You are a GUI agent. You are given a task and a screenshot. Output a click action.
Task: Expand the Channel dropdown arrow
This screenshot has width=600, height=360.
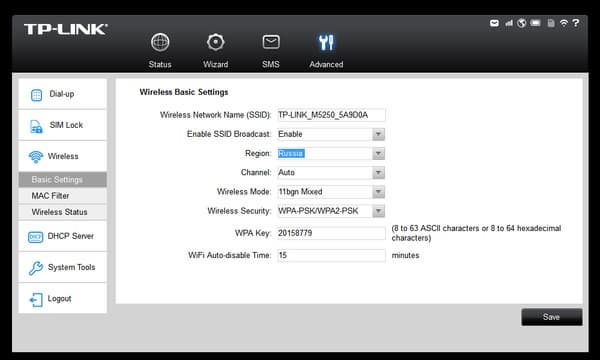[x=378, y=173]
